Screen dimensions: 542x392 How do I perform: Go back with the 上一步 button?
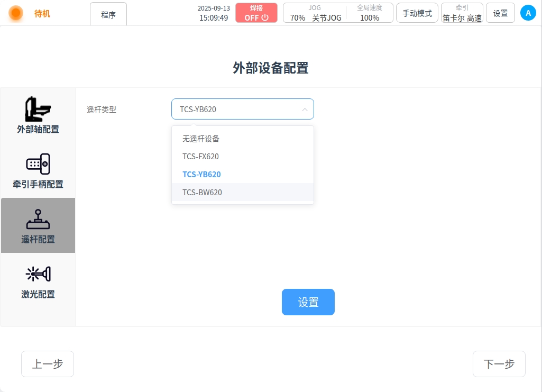(48, 364)
